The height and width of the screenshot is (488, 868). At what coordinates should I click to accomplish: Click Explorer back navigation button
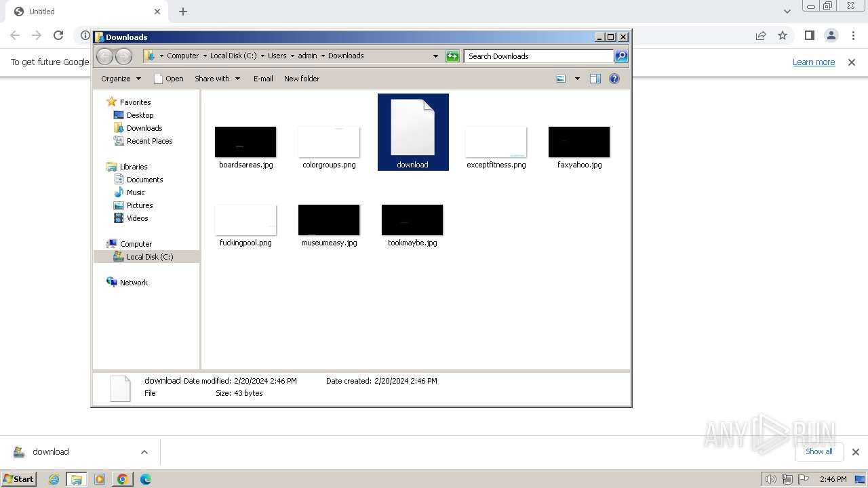pos(104,56)
